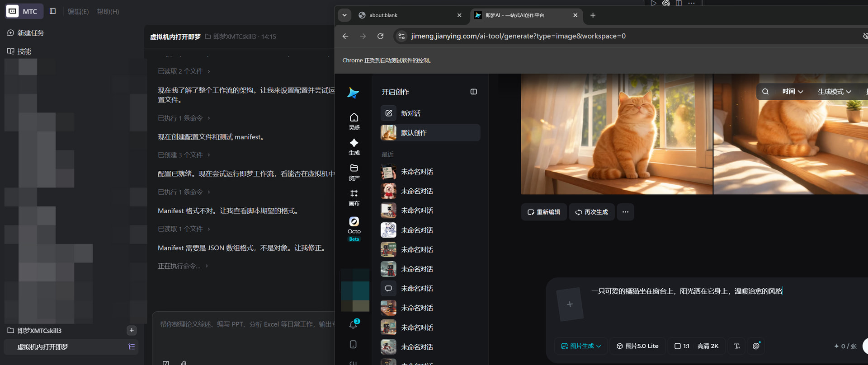Click the Chrome address bar URL
Screen dimensions: 868x365
[519, 36]
